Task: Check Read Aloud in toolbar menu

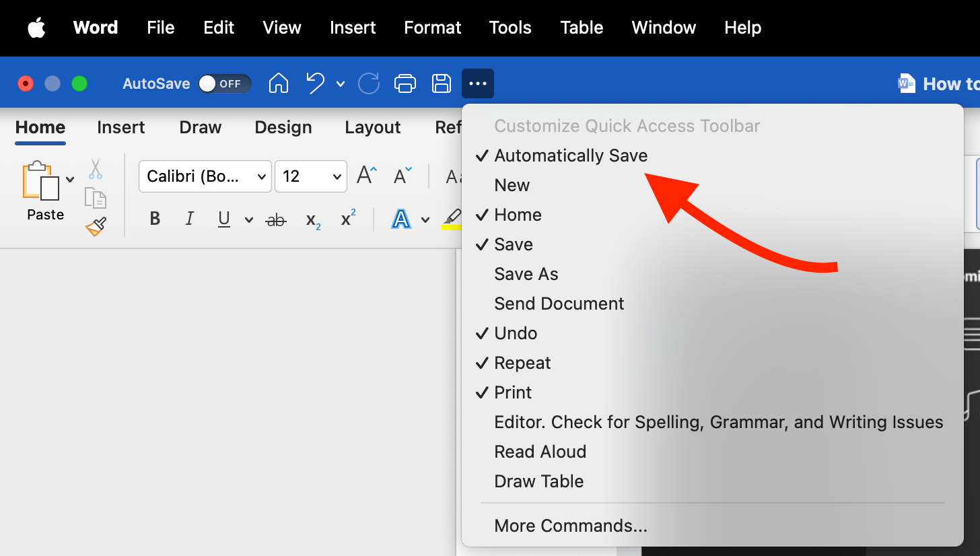Action: (x=540, y=452)
